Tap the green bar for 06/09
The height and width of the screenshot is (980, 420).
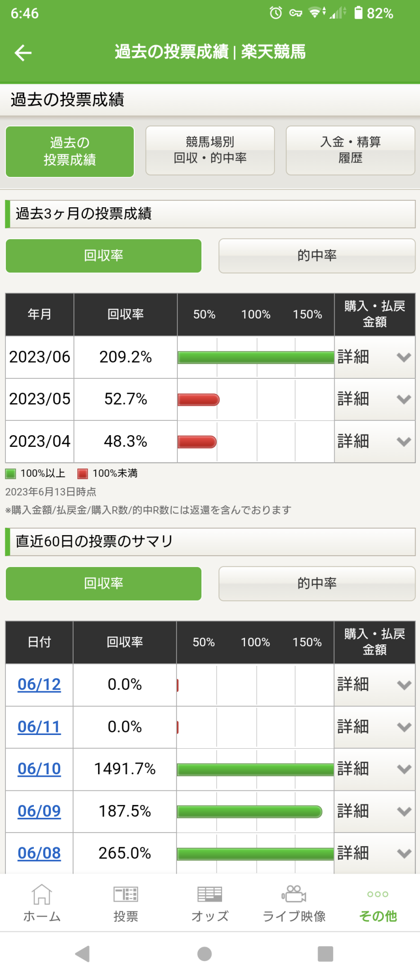pyautogui.click(x=249, y=812)
